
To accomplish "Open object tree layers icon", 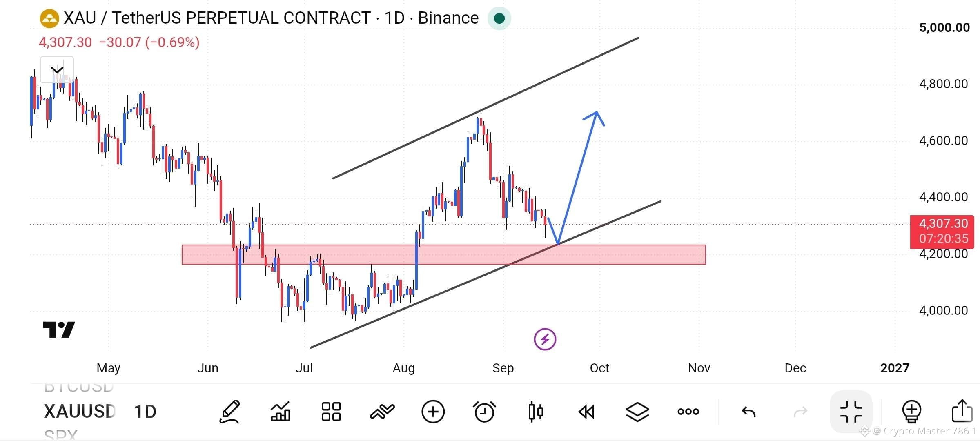I will tap(637, 412).
